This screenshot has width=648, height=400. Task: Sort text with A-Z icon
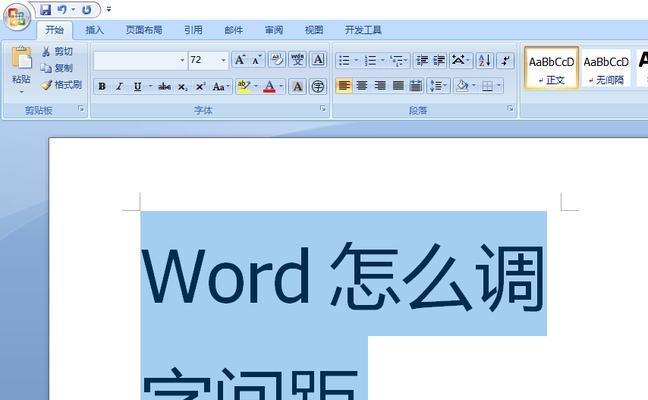[x=484, y=61]
